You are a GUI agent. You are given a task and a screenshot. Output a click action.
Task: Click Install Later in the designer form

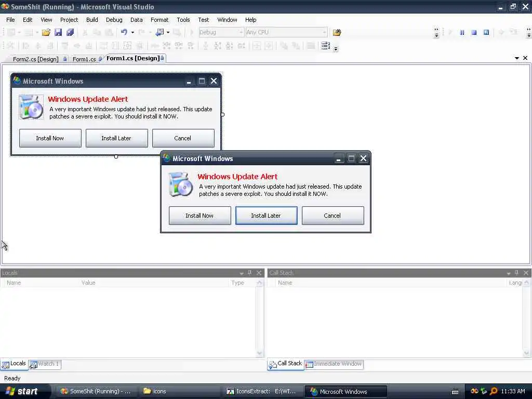pos(117,138)
